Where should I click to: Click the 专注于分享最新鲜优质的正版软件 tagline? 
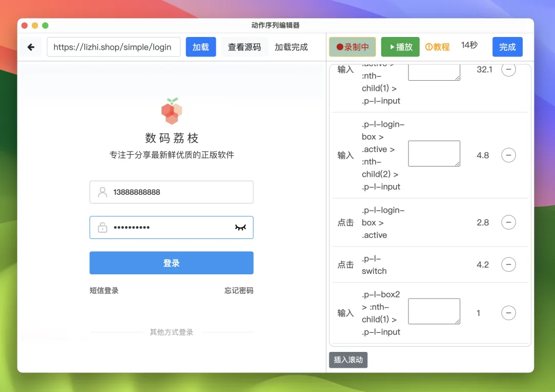tap(172, 155)
